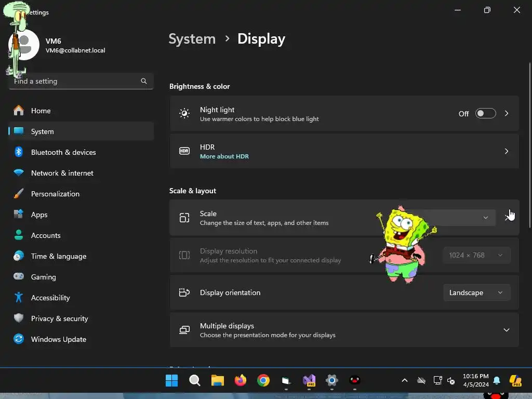The width and height of the screenshot is (532, 399).
Task: Click the Night light sun icon
Action: pos(184,113)
